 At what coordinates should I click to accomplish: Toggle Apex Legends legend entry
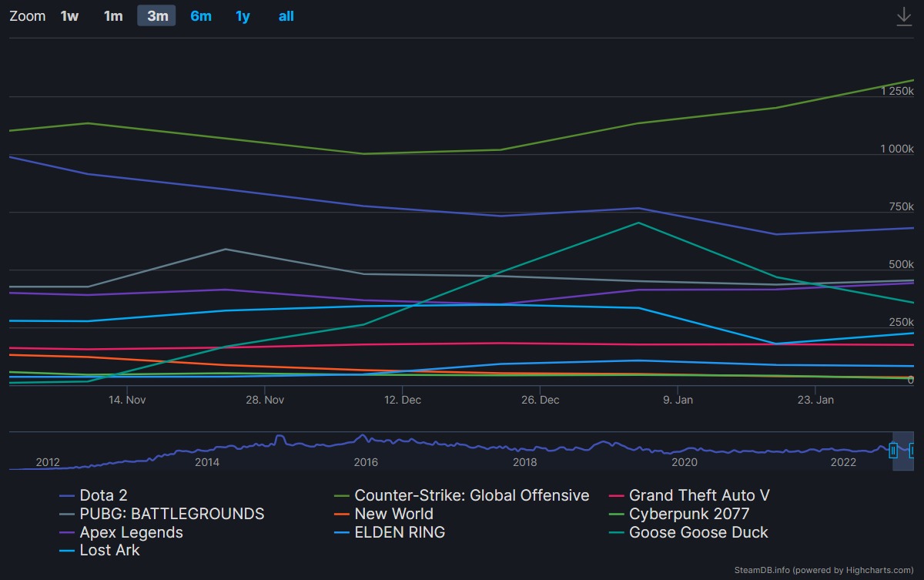[x=121, y=532]
